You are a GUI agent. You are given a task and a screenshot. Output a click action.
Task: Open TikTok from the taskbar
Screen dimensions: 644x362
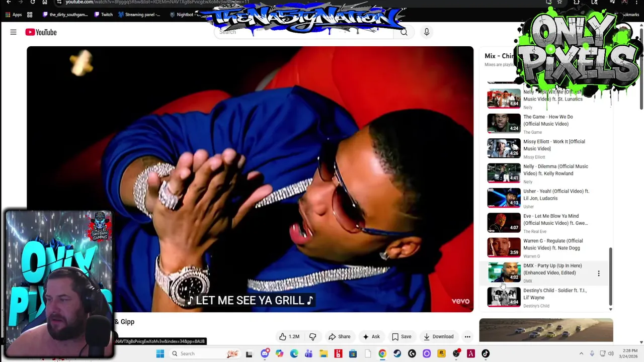point(486,353)
